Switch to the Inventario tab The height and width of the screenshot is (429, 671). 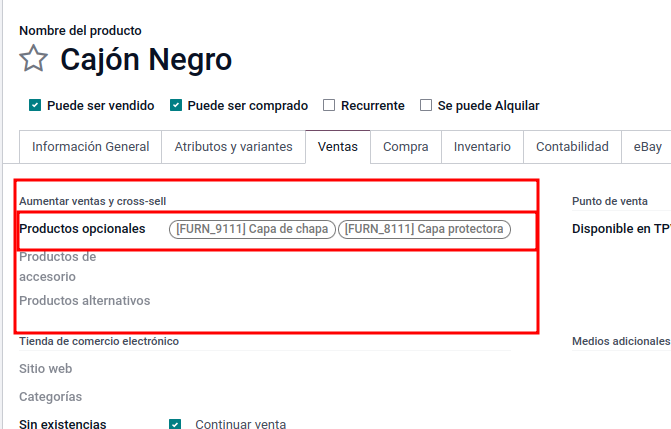click(482, 147)
